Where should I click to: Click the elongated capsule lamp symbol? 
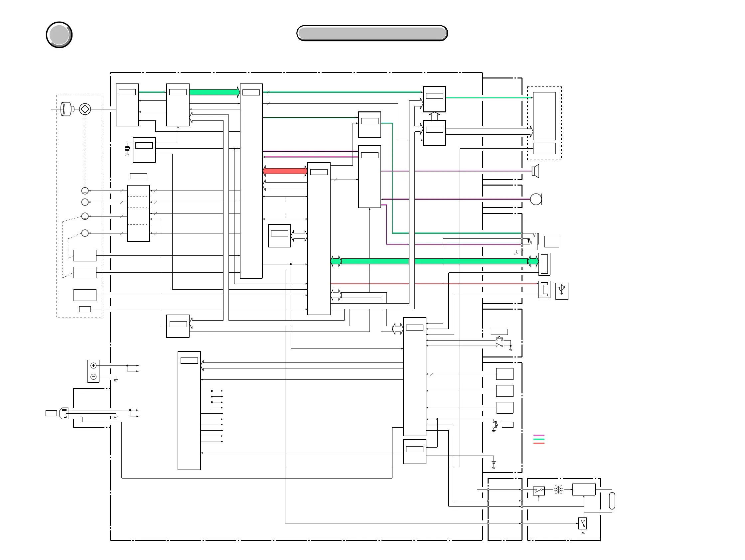tap(612, 501)
